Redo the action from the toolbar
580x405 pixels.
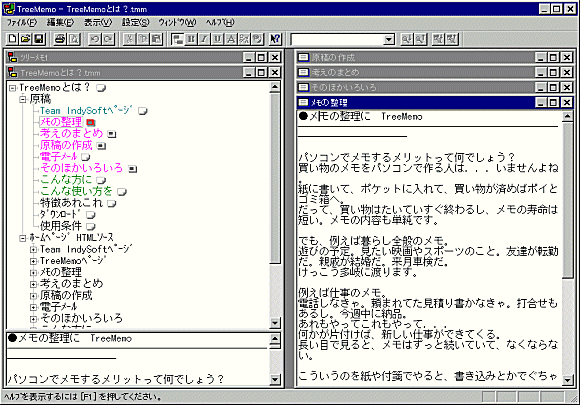pos(108,39)
